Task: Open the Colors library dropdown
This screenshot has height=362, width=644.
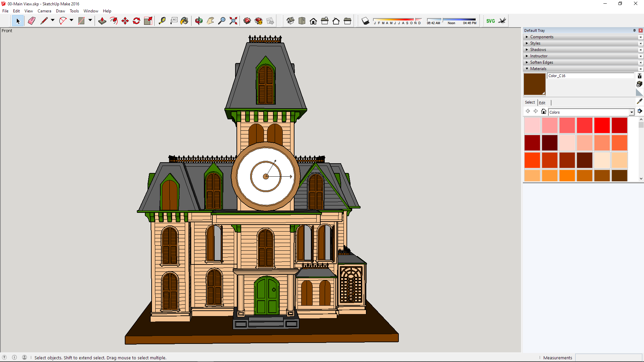Action: pyautogui.click(x=632, y=112)
